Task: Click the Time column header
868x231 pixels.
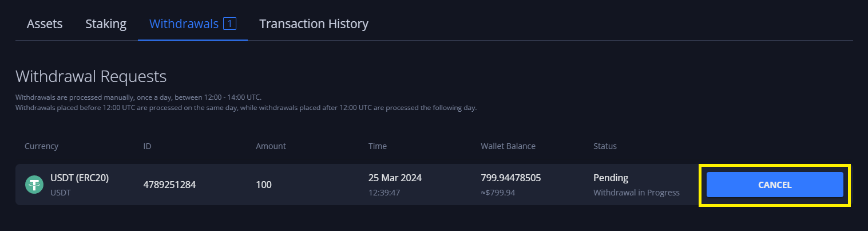Action: coord(377,146)
